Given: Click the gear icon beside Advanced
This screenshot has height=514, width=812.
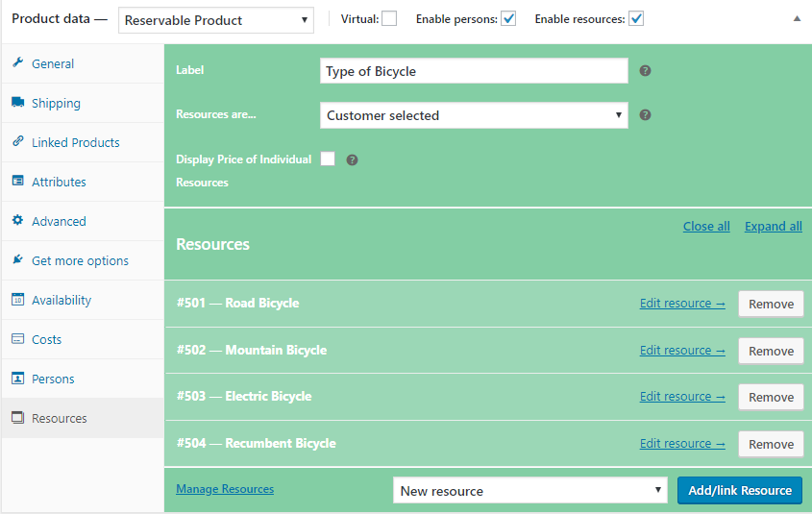Looking at the screenshot, I should [17, 221].
